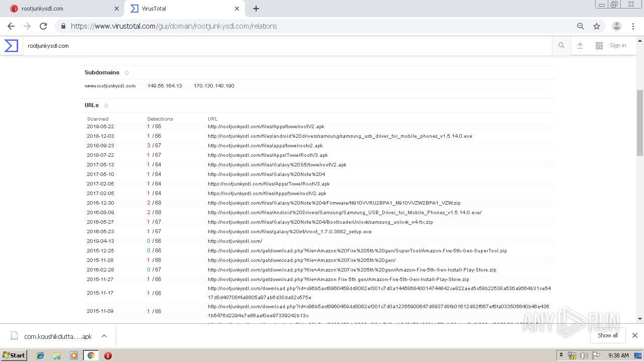Click the red Opera taskbar icon
Viewport: 644px width, 362px height.
(108, 355)
